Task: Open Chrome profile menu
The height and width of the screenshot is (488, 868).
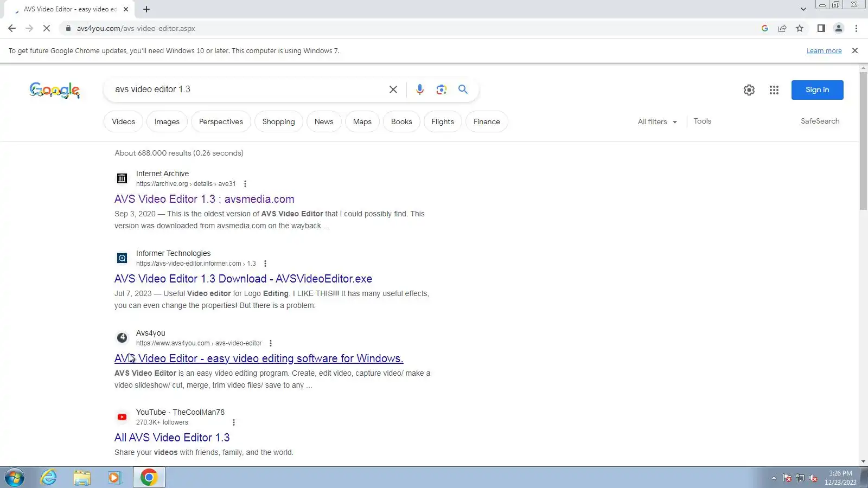Action: (x=839, y=28)
